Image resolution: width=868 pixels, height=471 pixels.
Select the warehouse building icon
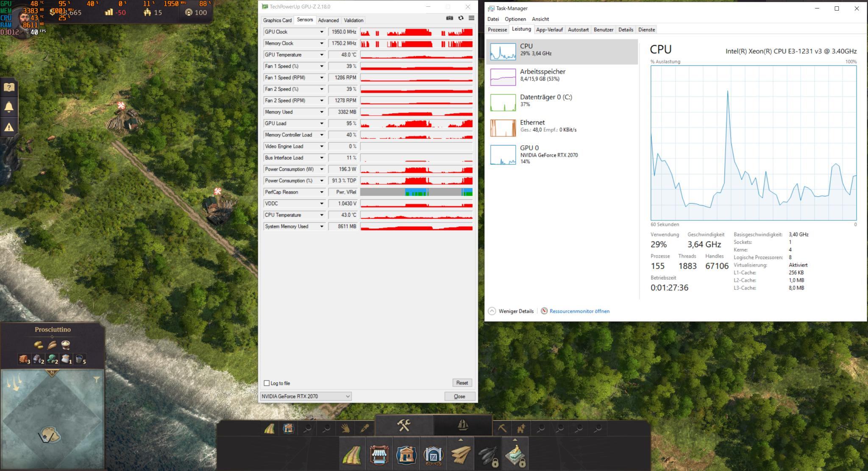coord(433,455)
